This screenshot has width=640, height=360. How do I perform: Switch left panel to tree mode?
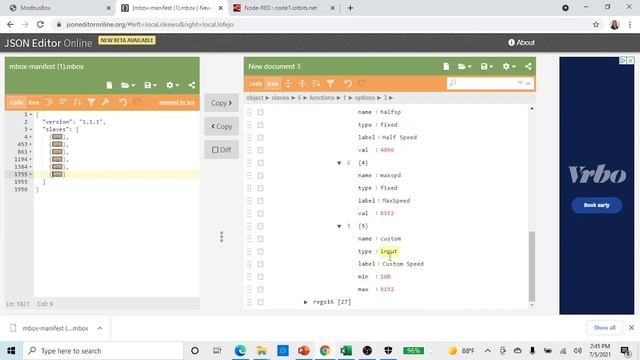[x=33, y=102]
